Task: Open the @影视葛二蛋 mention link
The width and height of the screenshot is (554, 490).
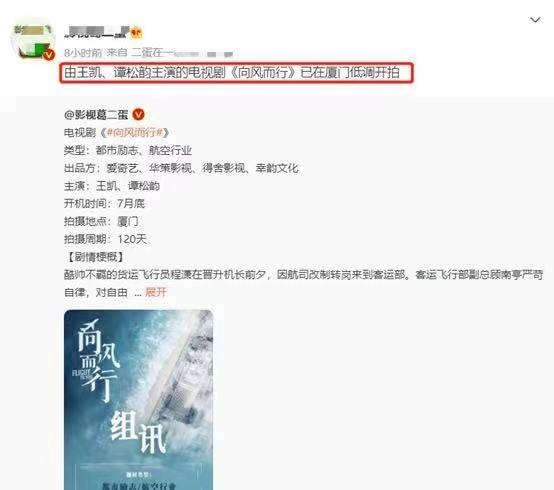Action: [x=96, y=114]
